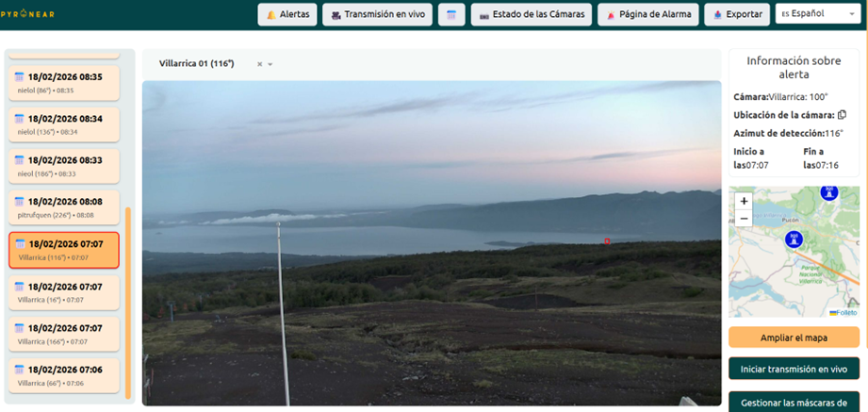Open the Español language dropdown

click(816, 14)
